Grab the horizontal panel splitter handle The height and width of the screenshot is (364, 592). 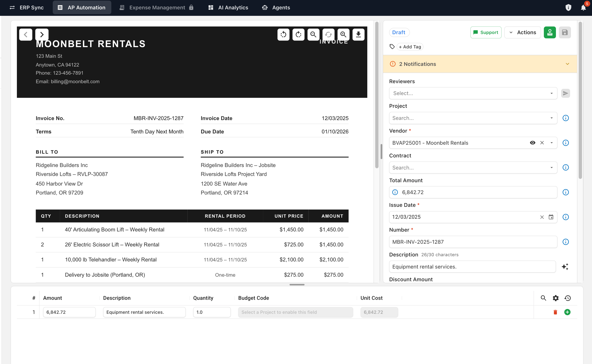pyautogui.click(x=297, y=285)
